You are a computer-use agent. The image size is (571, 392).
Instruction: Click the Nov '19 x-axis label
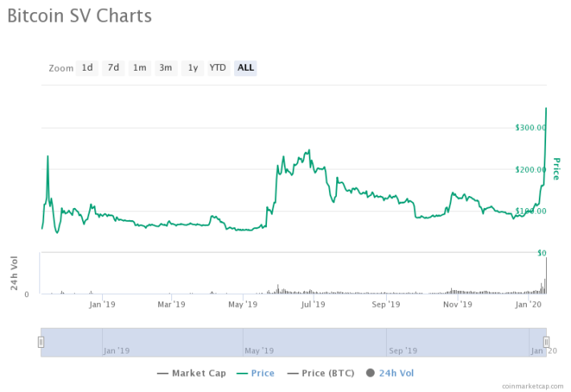point(458,304)
